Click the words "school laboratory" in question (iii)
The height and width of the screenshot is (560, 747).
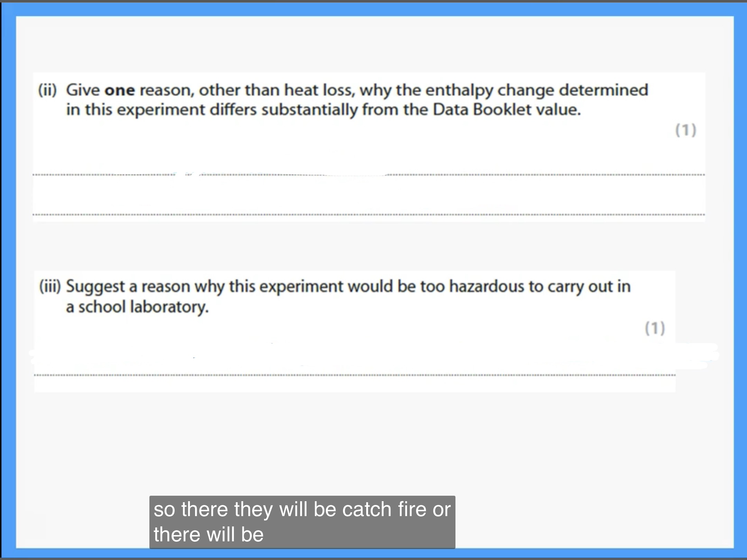144,307
